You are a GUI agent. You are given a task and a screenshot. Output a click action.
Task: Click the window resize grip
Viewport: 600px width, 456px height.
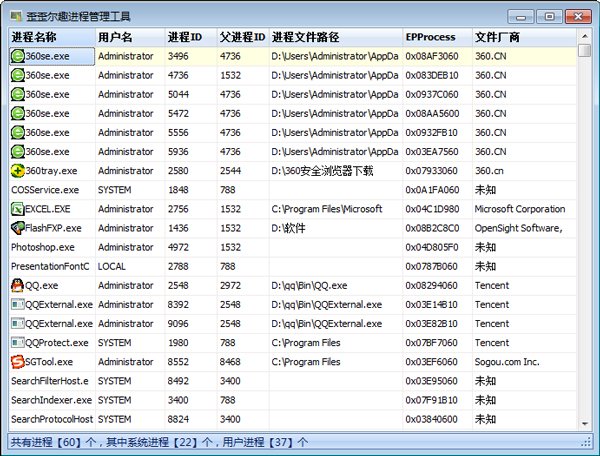pos(586,443)
